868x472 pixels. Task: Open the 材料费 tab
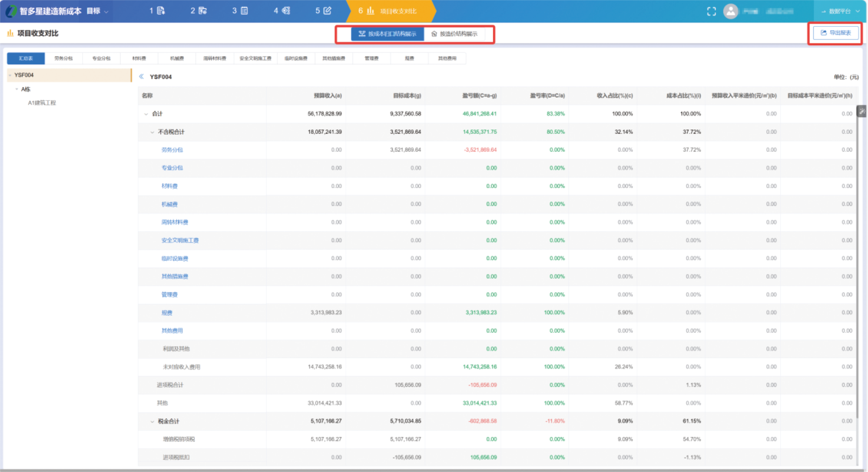(x=139, y=58)
